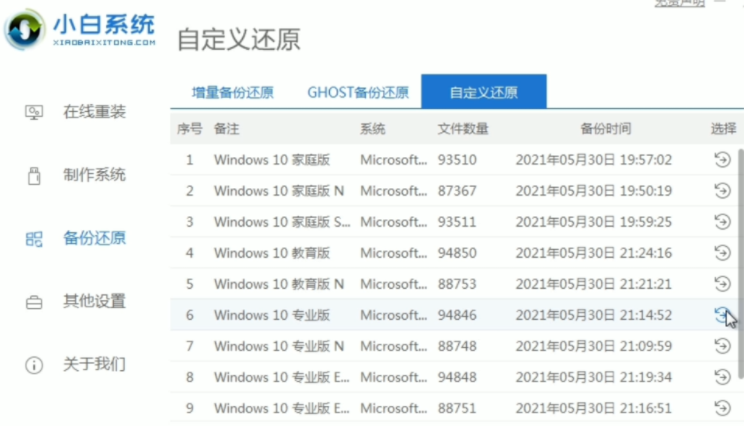This screenshot has width=744, height=427.
Task: Select row text Windows 10 教育版 N
Action: coord(279,284)
